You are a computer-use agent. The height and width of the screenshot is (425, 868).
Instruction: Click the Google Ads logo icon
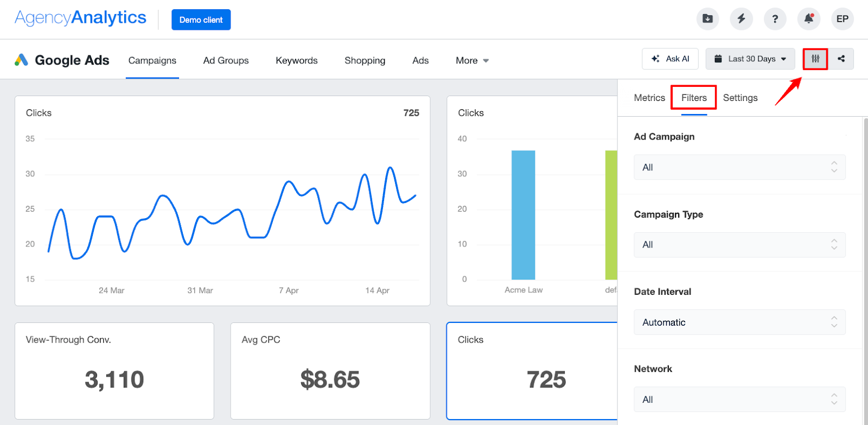click(x=21, y=60)
